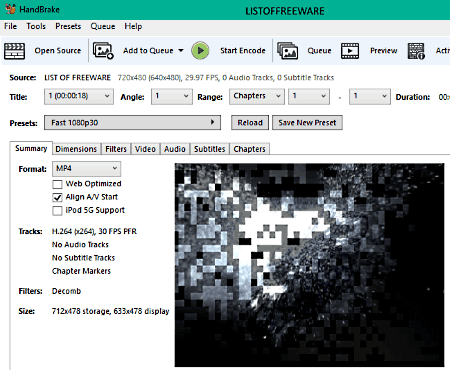Click the Start Encode label

[243, 51]
